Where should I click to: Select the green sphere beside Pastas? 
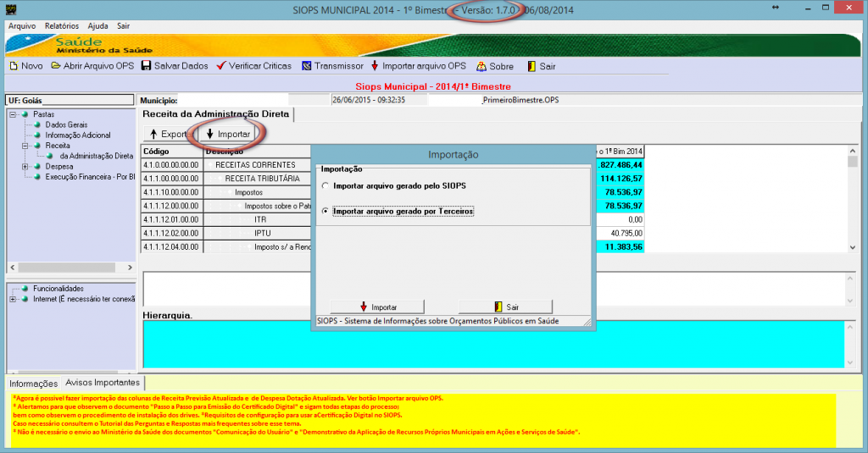coord(25,114)
